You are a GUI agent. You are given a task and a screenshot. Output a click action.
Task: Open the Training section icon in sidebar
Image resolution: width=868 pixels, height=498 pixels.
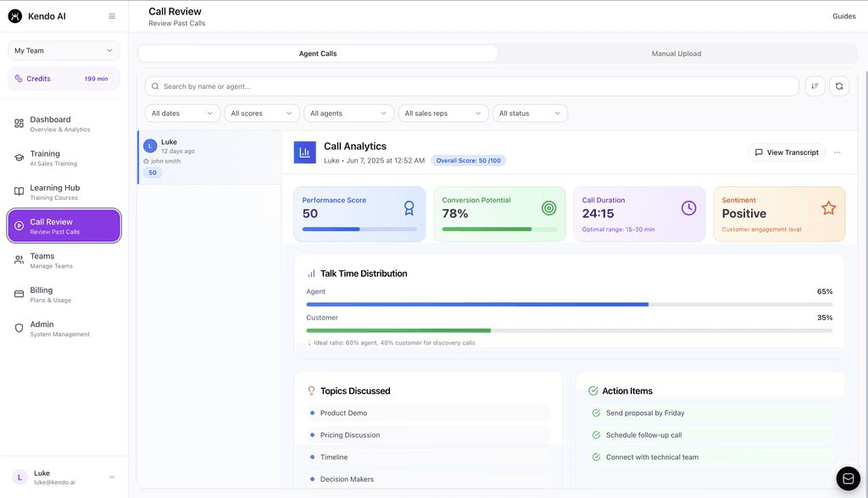(19, 158)
